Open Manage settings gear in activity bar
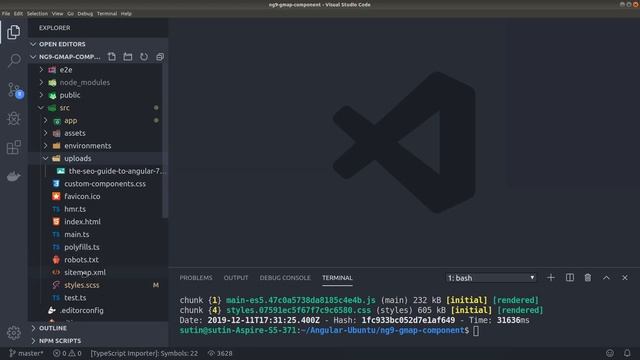The image size is (640, 360). pos(13,333)
